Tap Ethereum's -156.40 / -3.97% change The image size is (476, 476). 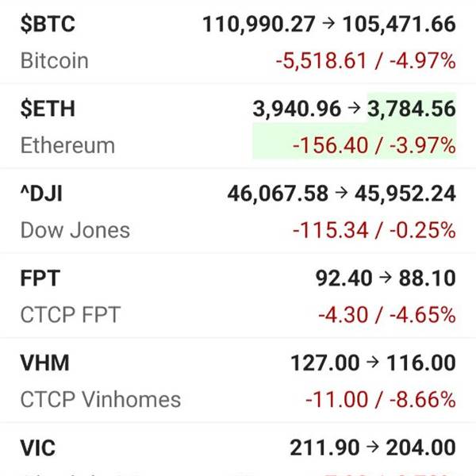coord(374,146)
